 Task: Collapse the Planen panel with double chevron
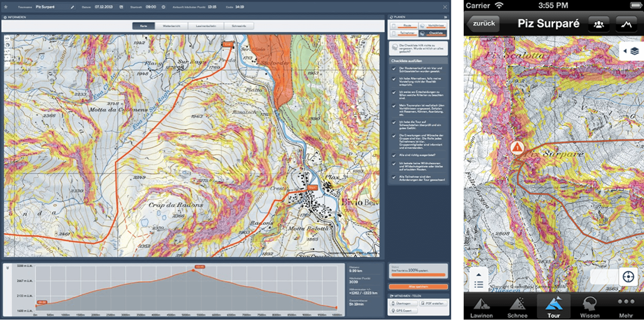click(x=445, y=17)
